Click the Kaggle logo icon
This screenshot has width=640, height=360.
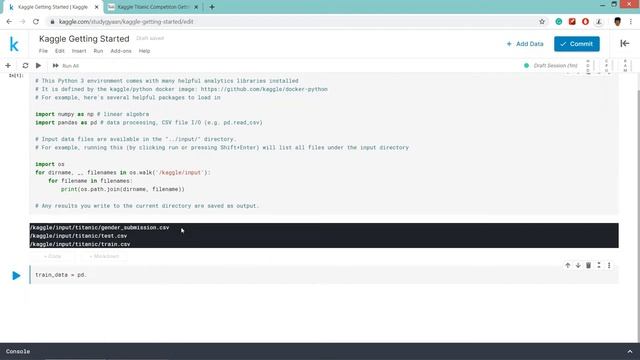click(x=14, y=44)
